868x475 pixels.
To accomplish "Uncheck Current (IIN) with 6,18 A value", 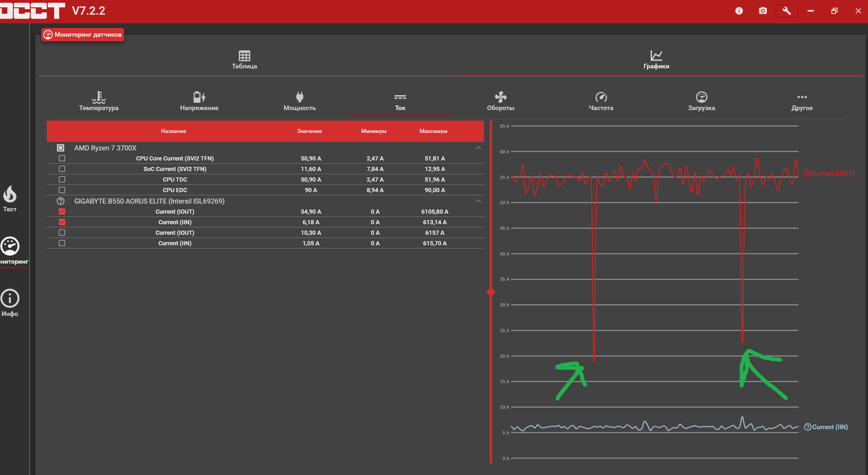I will click(62, 222).
